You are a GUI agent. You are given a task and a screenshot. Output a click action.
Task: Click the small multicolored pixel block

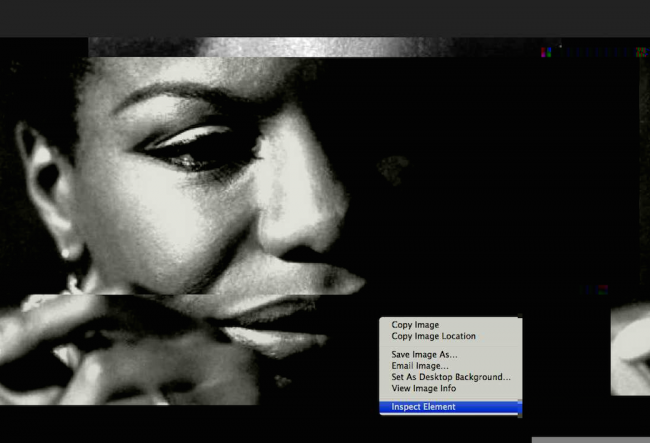coord(547,51)
